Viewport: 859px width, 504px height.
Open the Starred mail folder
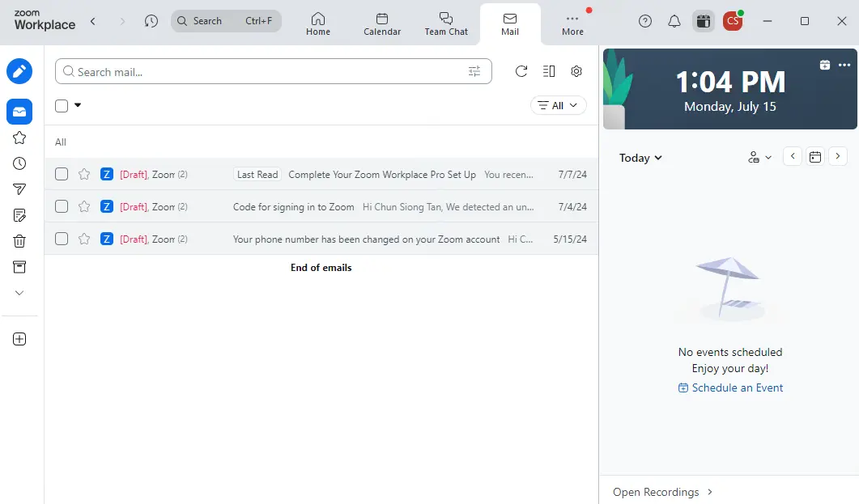[19, 138]
